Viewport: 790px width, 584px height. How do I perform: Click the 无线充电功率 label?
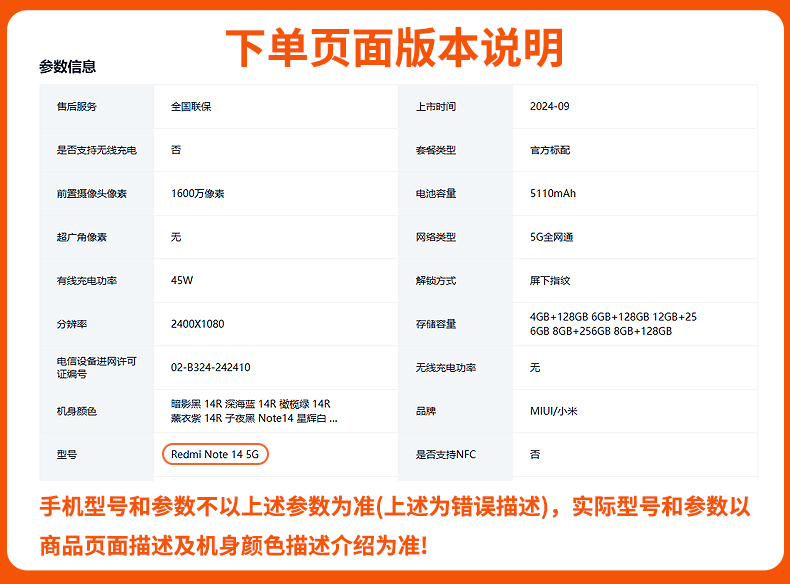coord(446,367)
